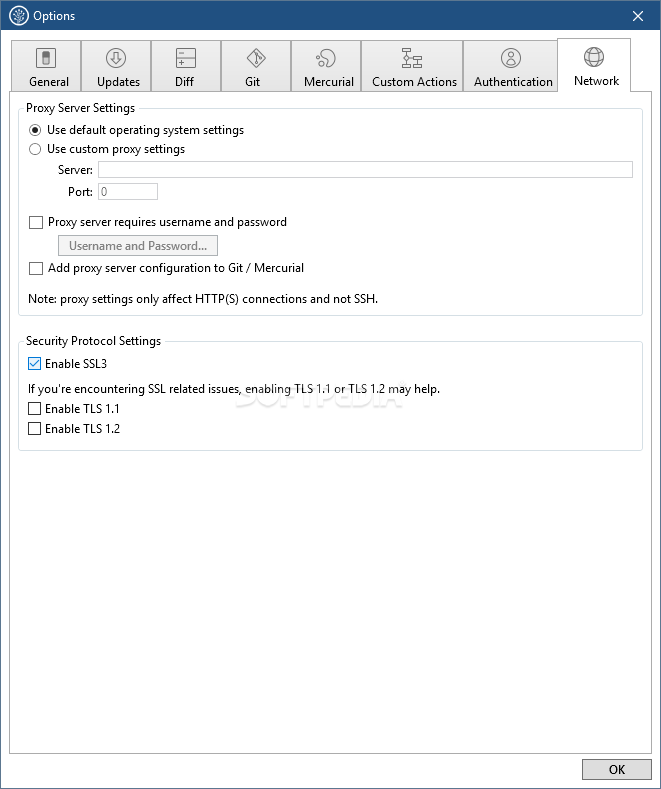The height and width of the screenshot is (789, 661).
Task: Click the OK button
Action: point(617,769)
